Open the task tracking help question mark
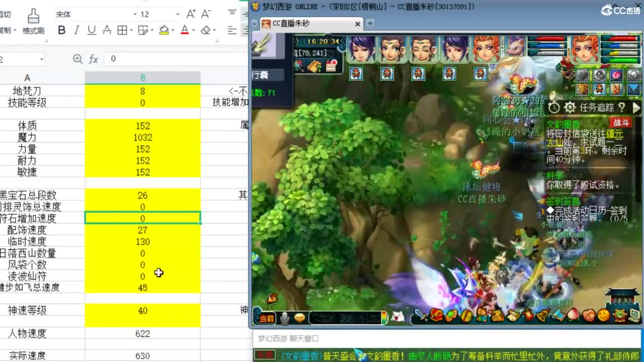The image size is (644, 362). 622,107
